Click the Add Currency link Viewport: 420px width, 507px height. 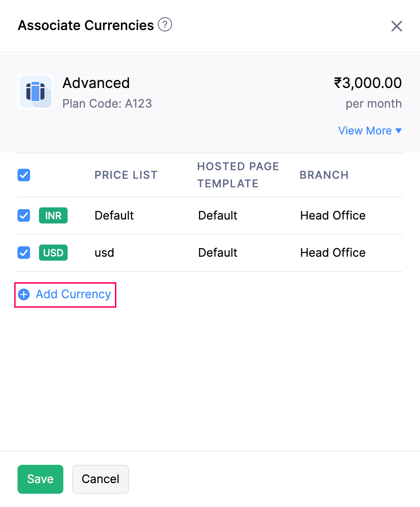click(73, 294)
